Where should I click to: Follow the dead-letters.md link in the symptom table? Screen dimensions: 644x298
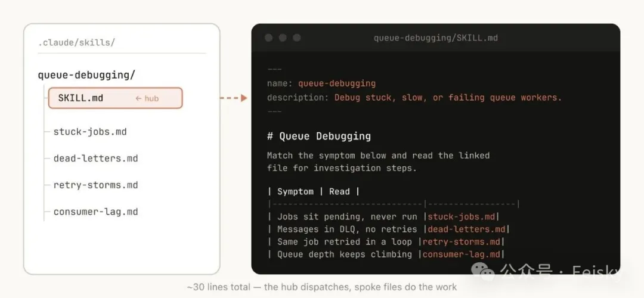[x=467, y=229]
